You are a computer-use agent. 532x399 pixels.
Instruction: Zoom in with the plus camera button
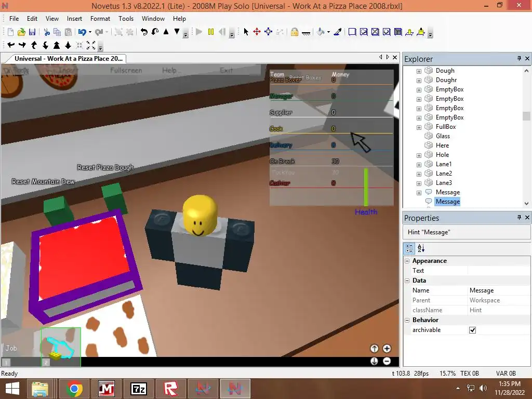(x=387, y=349)
